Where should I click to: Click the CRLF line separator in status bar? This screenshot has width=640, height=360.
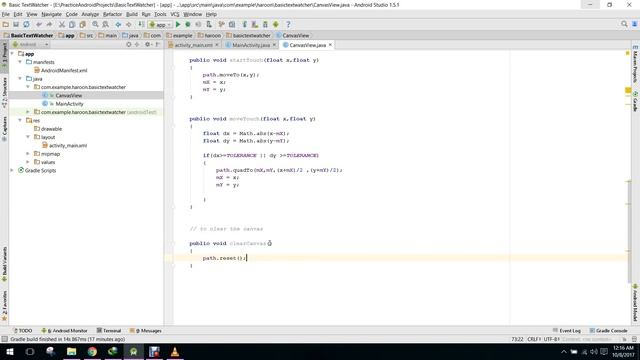pyautogui.click(x=534, y=339)
